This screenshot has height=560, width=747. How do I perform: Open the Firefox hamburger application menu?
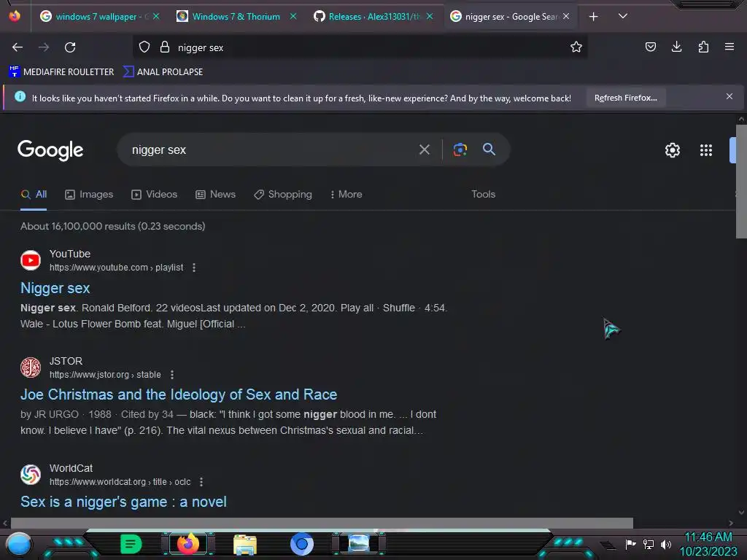click(x=729, y=47)
